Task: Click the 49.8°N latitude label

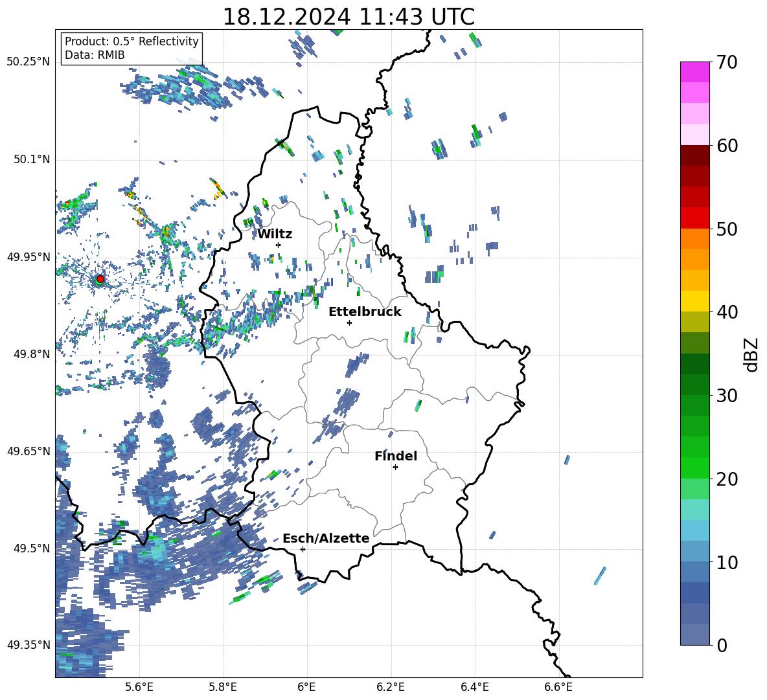Action: (x=32, y=354)
